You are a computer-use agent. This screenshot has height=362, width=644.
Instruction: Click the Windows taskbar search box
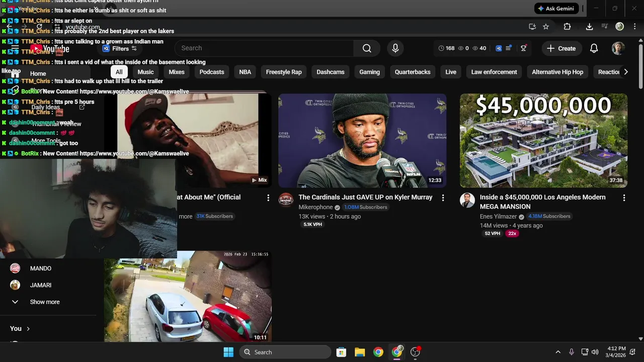[285, 352]
